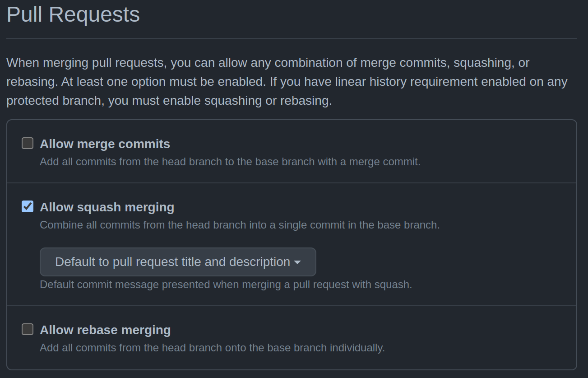Click the checked squash merging checkmark
Viewport: 588px width, 378px height.
[x=27, y=206]
